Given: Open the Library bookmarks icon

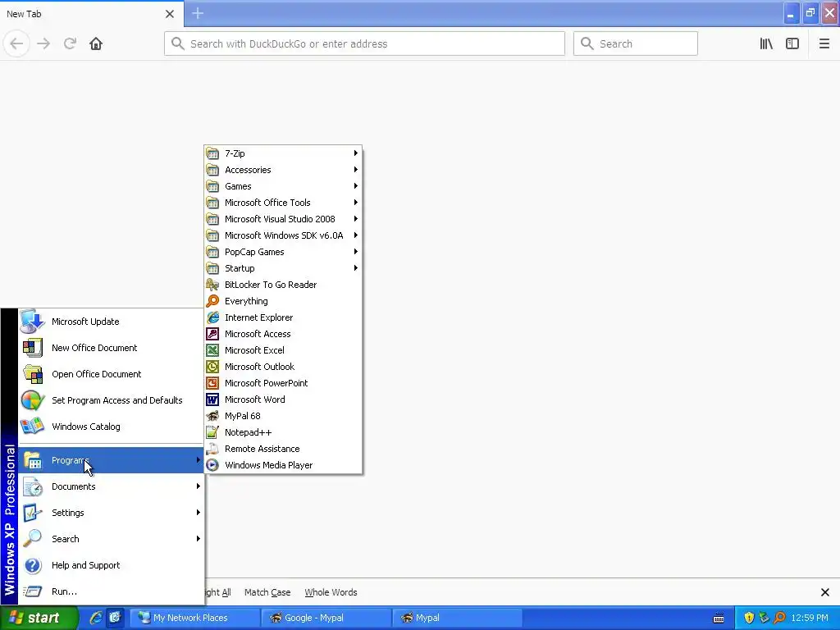Looking at the screenshot, I should click(766, 43).
